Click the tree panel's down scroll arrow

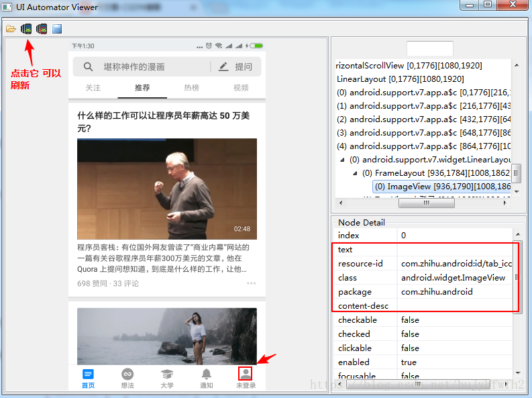point(517,192)
